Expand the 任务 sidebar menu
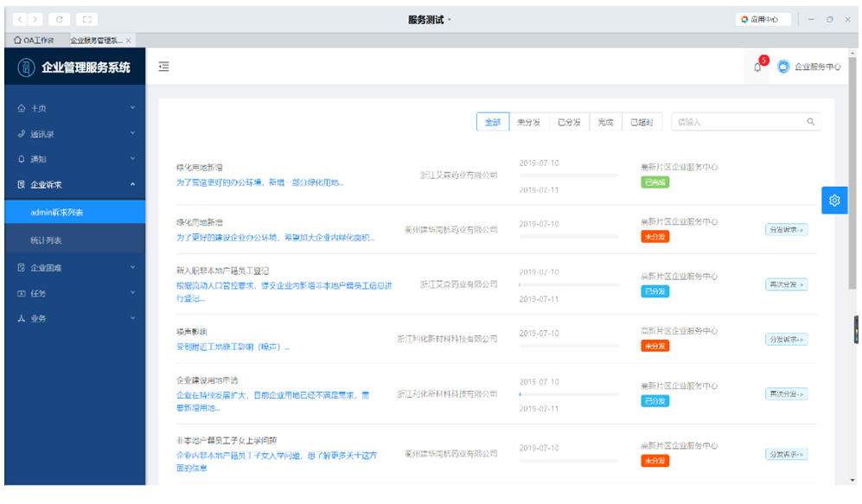 pyautogui.click(x=75, y=293)
